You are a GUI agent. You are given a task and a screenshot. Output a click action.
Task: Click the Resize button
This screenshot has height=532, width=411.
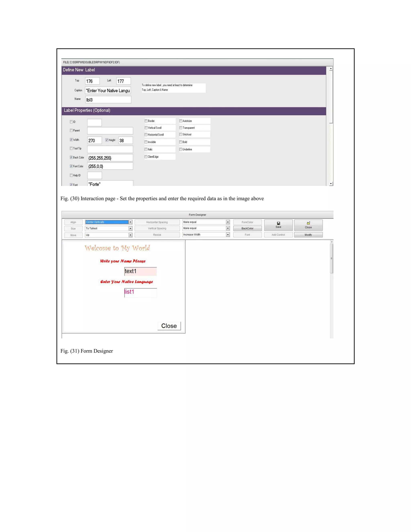(157, 234)
